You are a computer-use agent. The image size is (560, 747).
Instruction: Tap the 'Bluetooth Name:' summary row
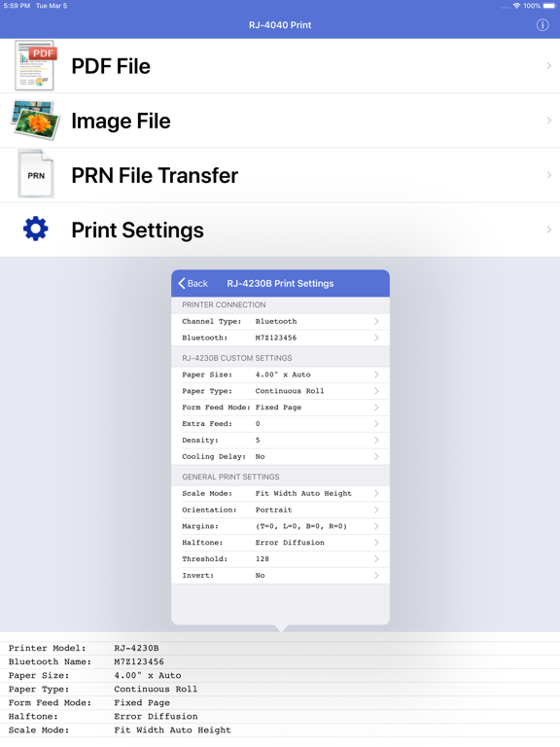(x=280, y=661)
